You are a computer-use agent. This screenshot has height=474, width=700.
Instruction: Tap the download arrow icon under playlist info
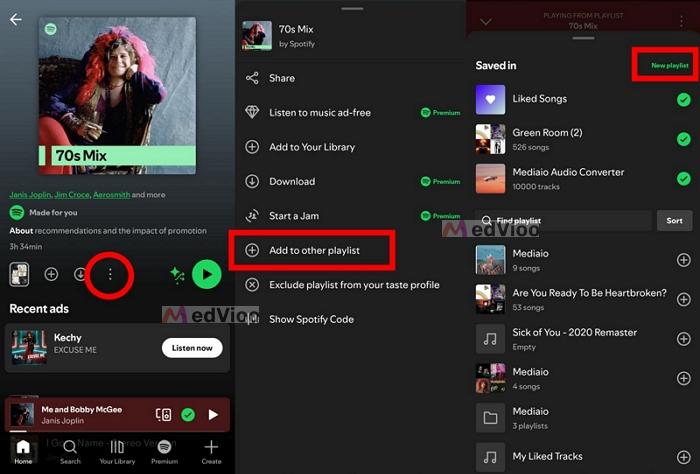[x=80, y=274]
